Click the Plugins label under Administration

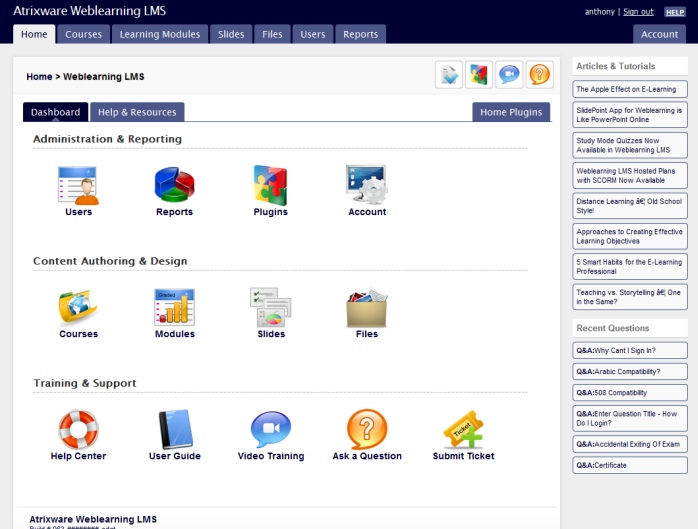click(x=271, y=212)
